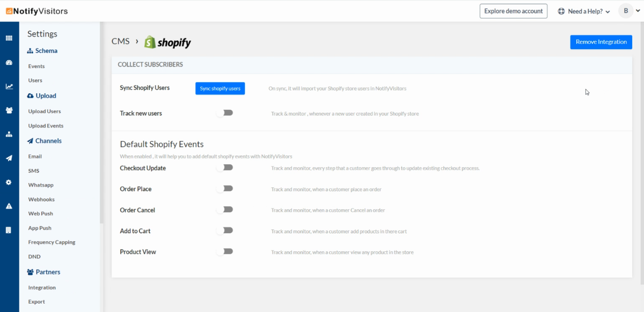The image size is (644, 312).
Task: Open Web Push settings
Action: click(40, 214)
